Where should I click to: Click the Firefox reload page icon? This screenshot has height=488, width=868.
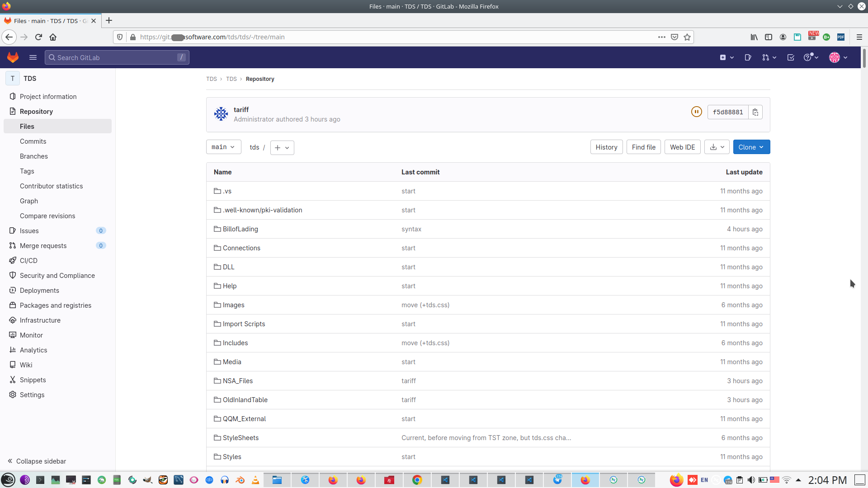[x=38, y=37]
